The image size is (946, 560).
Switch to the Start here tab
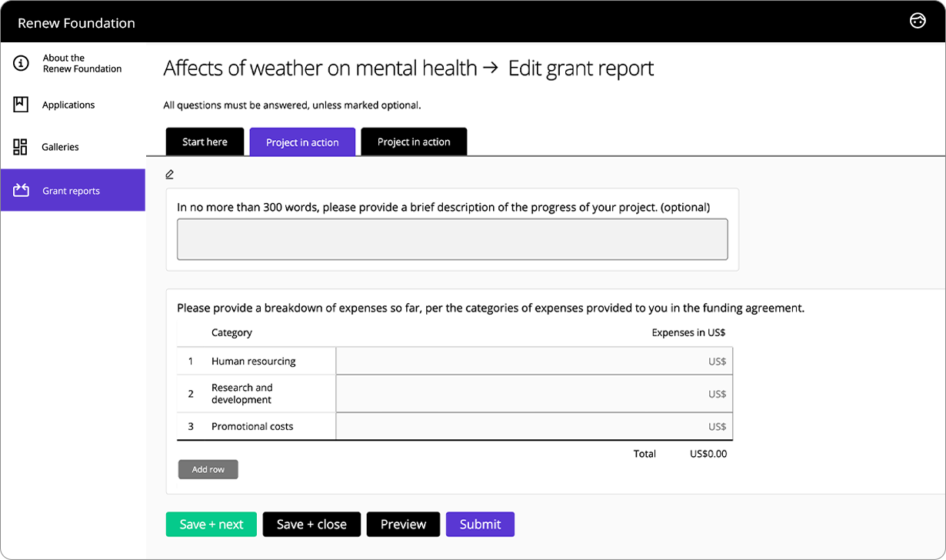click(x=205, y=142)
